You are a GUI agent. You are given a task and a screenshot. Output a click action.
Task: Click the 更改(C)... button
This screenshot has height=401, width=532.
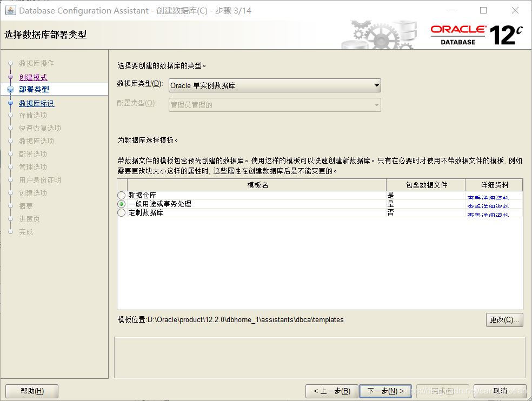click(x=504, y=319)
